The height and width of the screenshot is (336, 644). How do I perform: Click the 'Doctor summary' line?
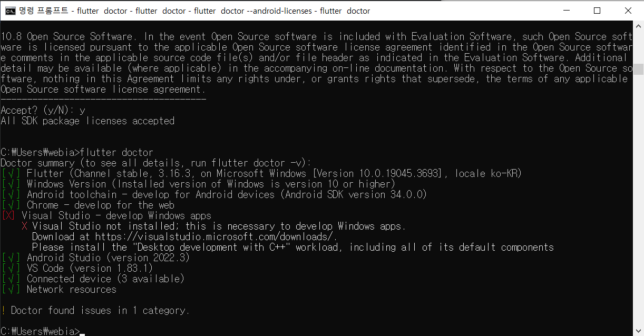click(x=156, y=163)
